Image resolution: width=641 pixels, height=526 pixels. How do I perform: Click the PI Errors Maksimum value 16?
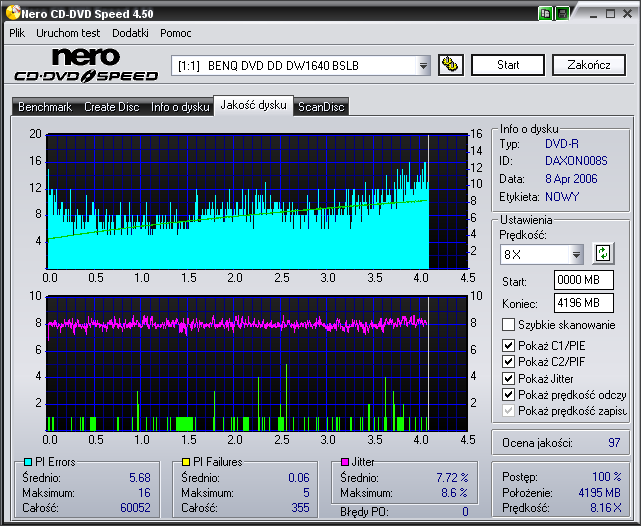click(144, 492)
